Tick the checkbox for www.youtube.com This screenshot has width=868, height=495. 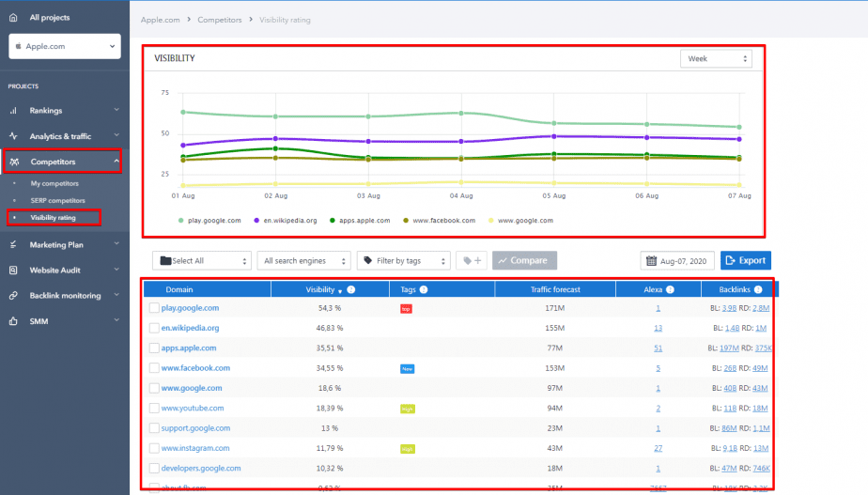coord(154,408)
